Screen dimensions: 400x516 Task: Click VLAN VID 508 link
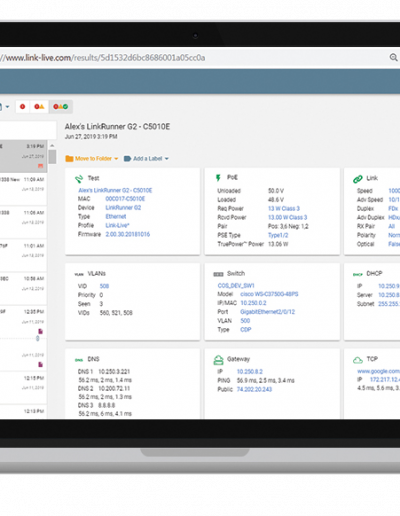point(104,286)
